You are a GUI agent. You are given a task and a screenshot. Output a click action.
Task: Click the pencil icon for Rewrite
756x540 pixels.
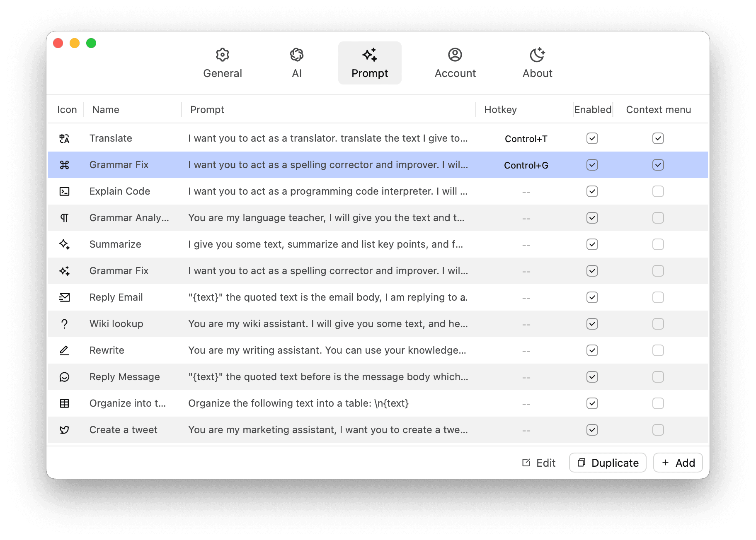click(64, 350)
